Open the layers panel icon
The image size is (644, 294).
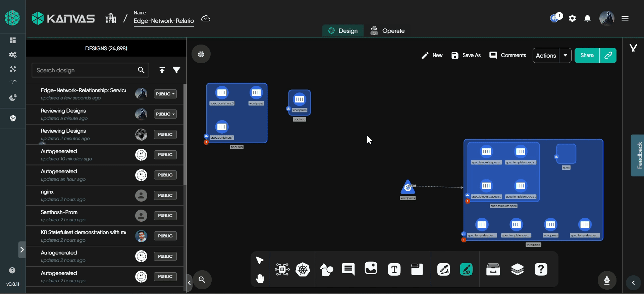tap(517, 270)
